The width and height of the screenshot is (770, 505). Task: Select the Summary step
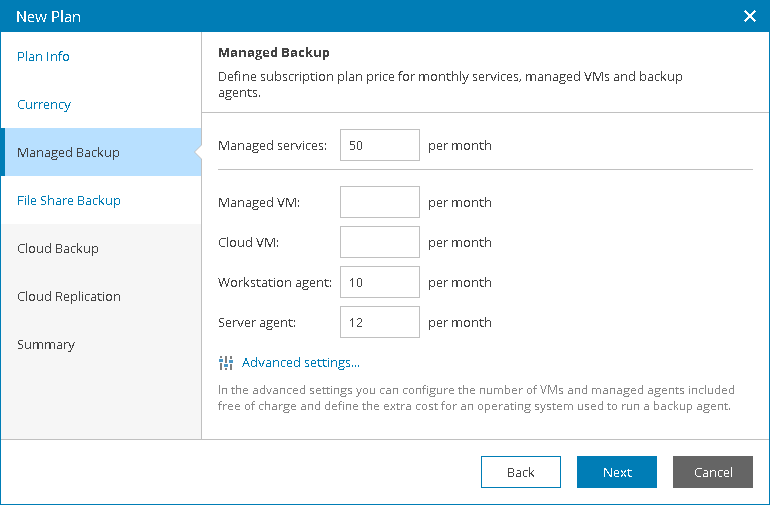coord(46,345)
